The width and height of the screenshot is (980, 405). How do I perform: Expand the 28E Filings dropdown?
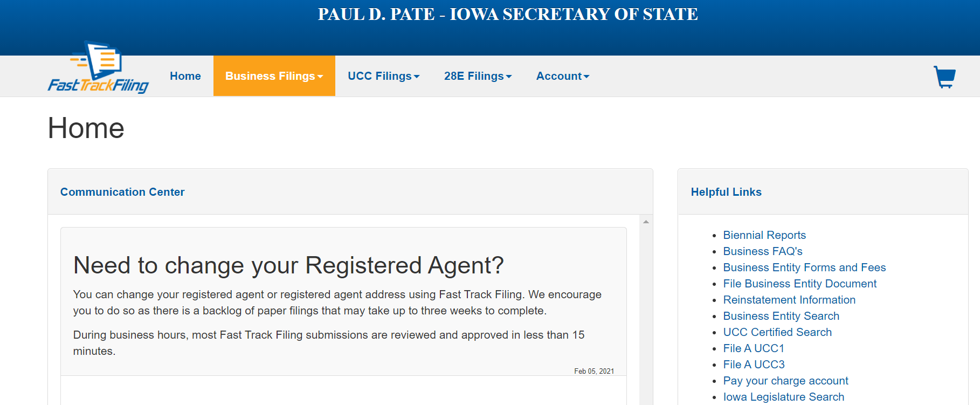(x=478, y=76)
